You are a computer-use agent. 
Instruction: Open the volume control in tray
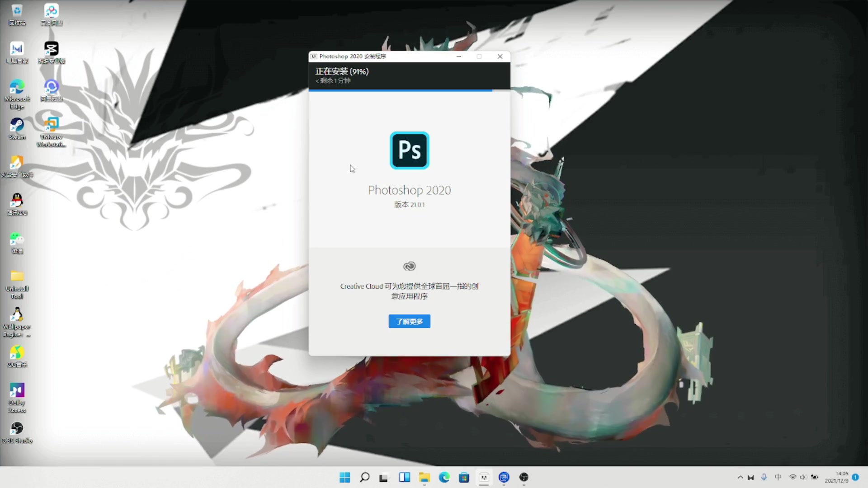[803, 477]
